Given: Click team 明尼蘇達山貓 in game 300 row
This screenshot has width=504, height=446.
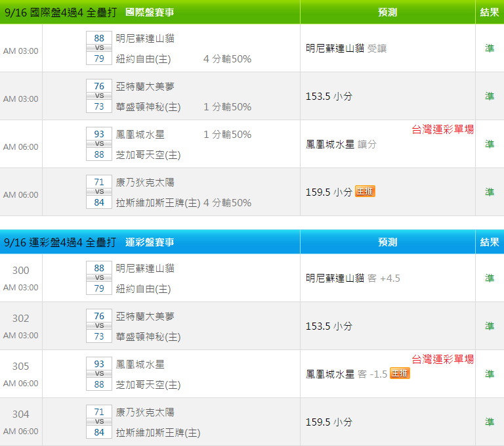Looking at the screenshot, I should [x=145, y=269].
